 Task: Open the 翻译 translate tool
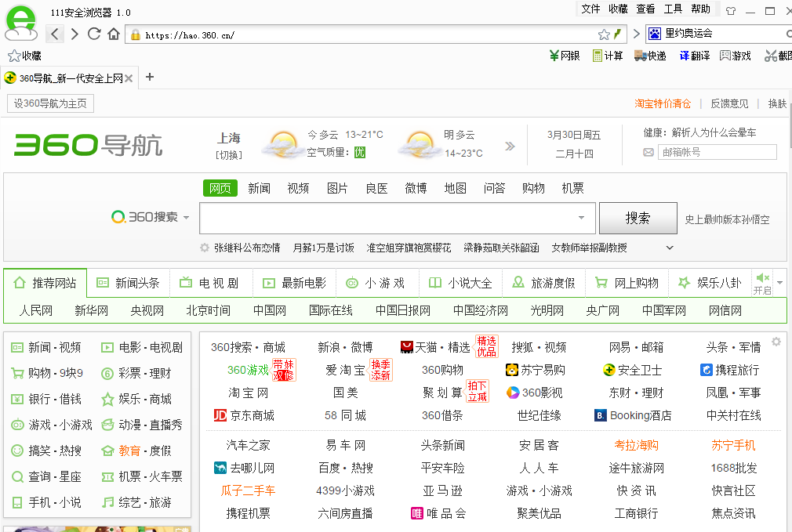click(x=695, y=56)
